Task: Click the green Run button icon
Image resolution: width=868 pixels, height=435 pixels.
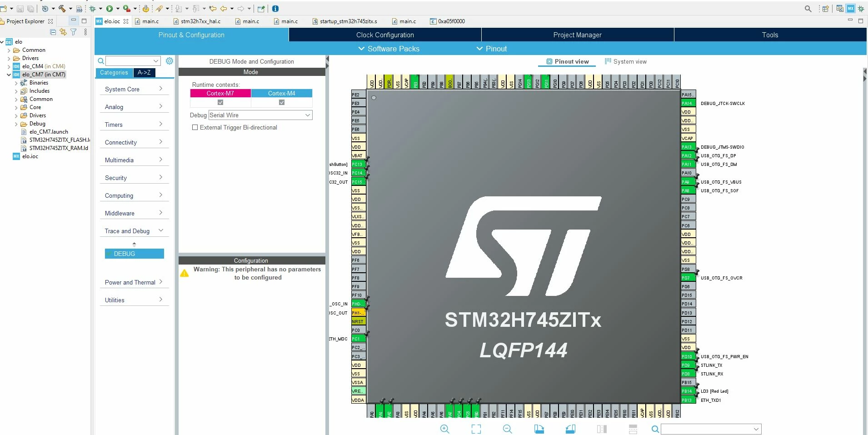Action: (x=110, y=9)
